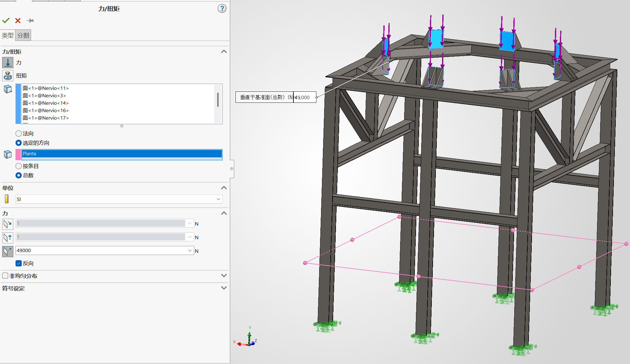Click the ruler unit icon

pyautogui.click(x=7, y=199)
